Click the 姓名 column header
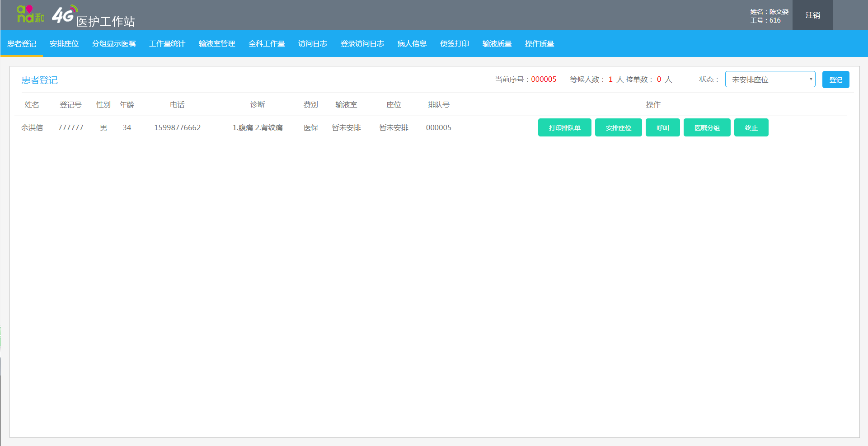Viewport: 868px width, 446px height. coord(32,105)
